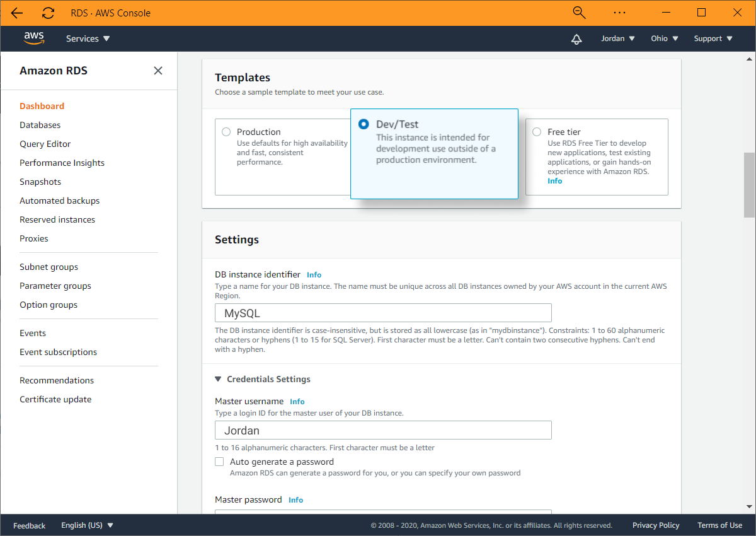Click the Settings section heading

point(237,240)
